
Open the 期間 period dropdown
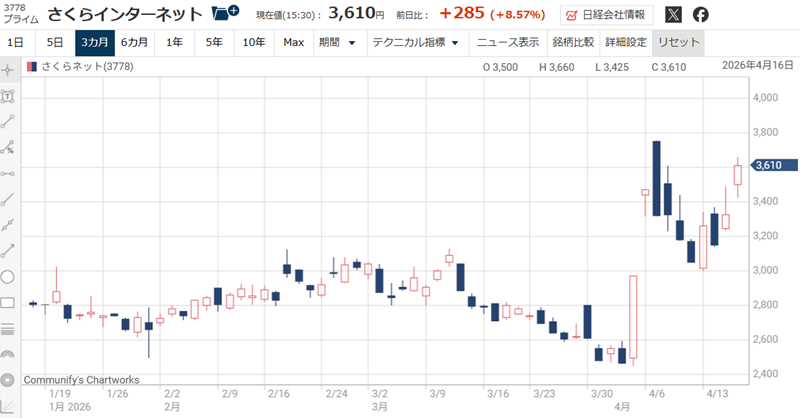pyautogui.click(x=334, y=43)
